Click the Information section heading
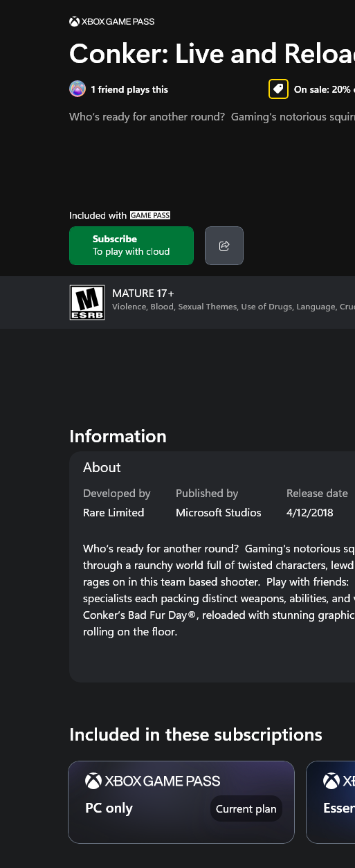The height and width of the screenshot is (868, 355). 118,436
